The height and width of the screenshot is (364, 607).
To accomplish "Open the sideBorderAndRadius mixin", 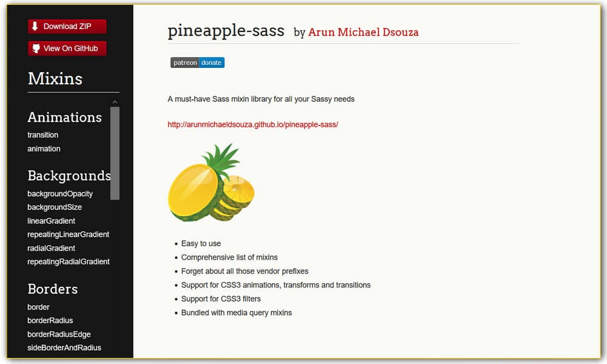I will (64, 348).
